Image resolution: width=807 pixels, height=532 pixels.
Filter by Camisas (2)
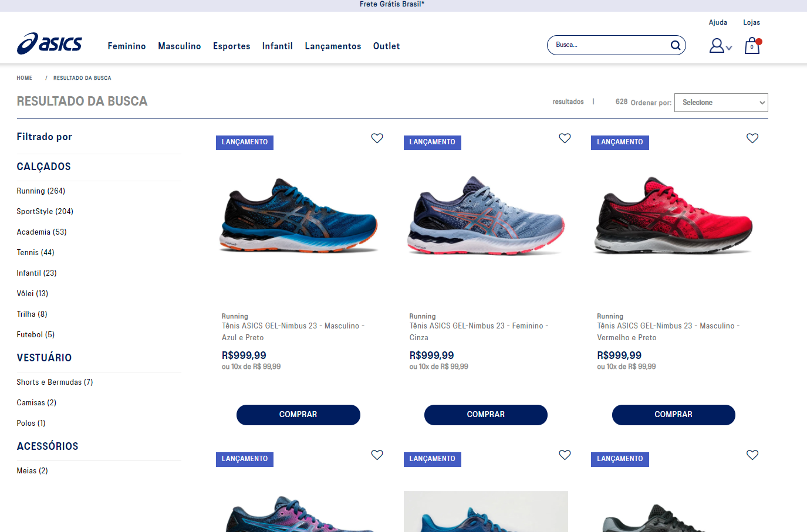37,403
